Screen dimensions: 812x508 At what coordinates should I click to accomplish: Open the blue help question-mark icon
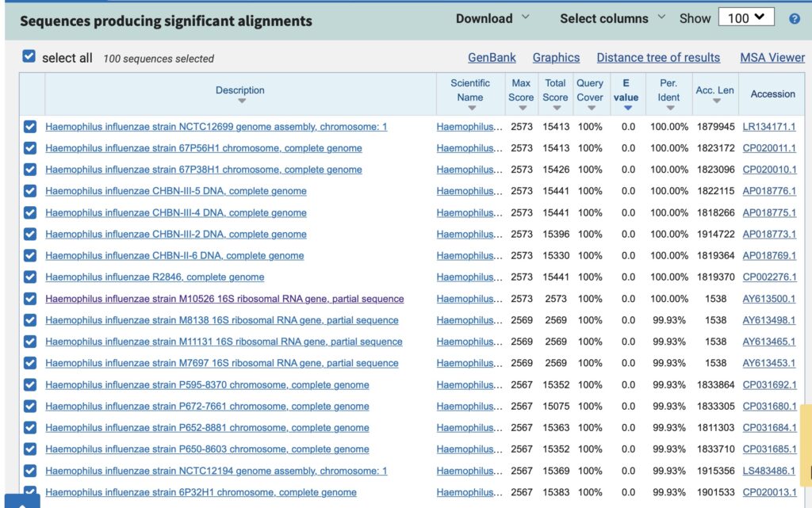(794, 19)
